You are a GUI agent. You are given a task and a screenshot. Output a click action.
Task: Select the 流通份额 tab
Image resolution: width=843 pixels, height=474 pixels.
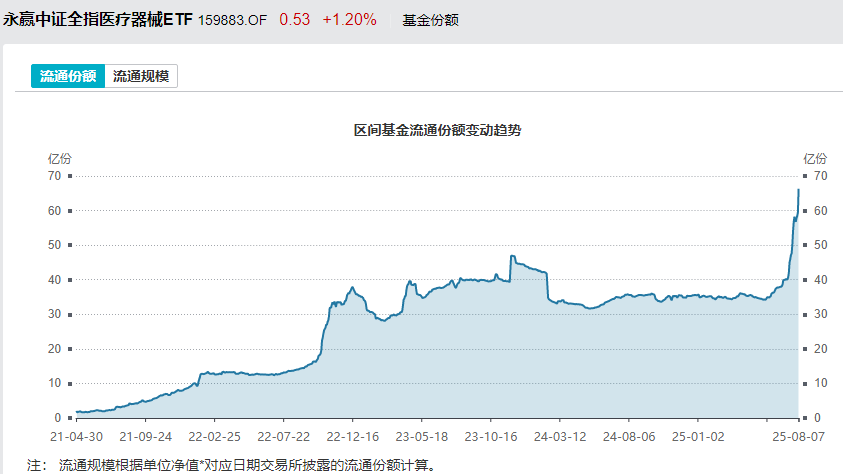[68, 76]
